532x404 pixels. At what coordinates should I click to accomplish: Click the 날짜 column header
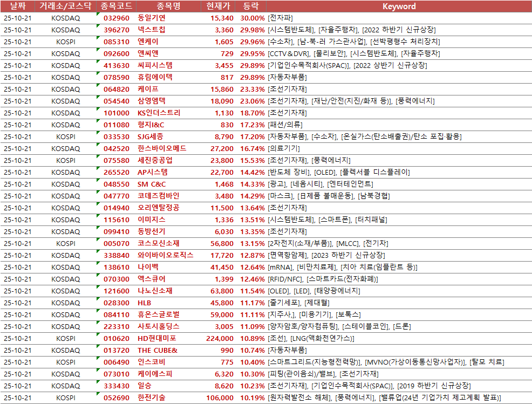(18, 6)
